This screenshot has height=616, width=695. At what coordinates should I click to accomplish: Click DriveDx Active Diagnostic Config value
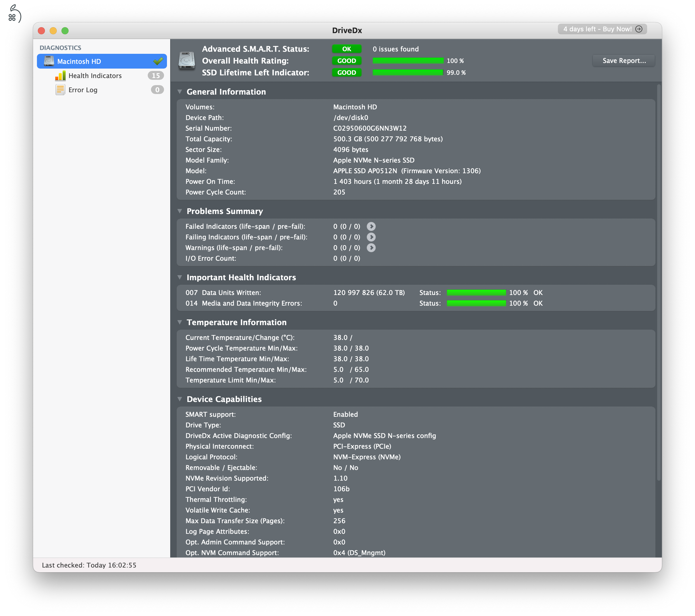384,435
